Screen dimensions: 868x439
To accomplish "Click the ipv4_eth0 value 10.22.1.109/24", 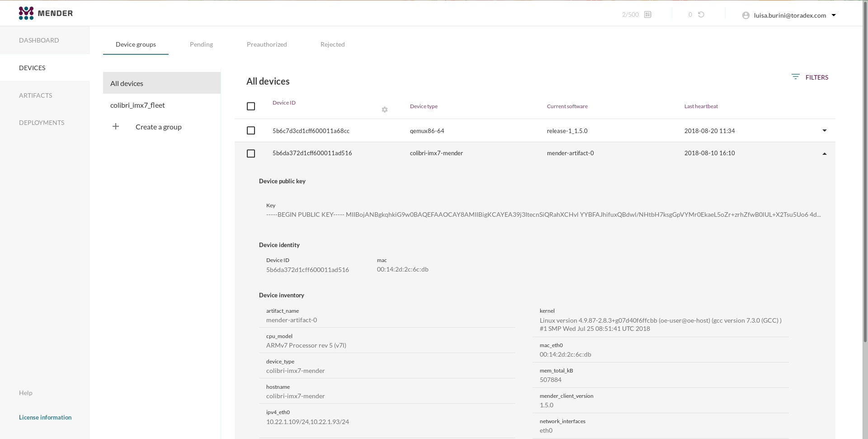I will point(307,422).
